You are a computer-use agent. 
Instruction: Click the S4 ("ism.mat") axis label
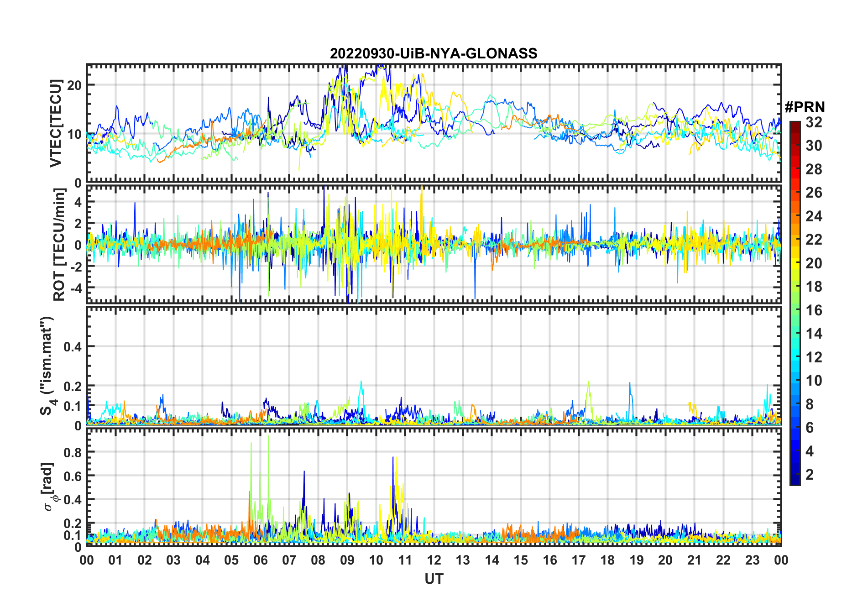(x=48, y=366)
